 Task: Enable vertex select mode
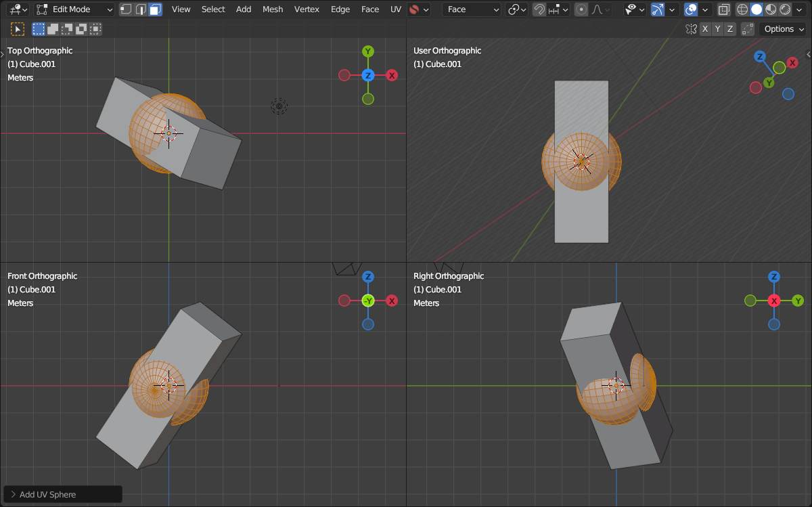[126, 9]
